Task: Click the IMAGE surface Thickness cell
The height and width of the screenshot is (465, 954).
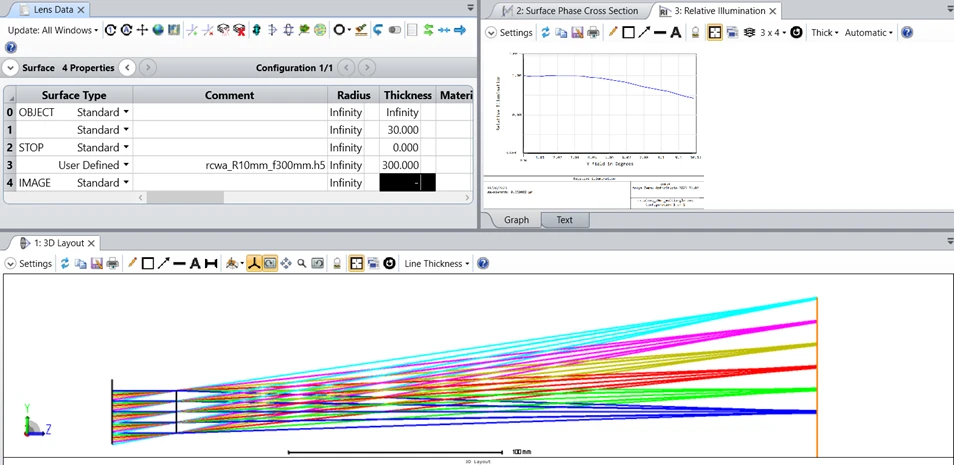Action: point(407,183)
